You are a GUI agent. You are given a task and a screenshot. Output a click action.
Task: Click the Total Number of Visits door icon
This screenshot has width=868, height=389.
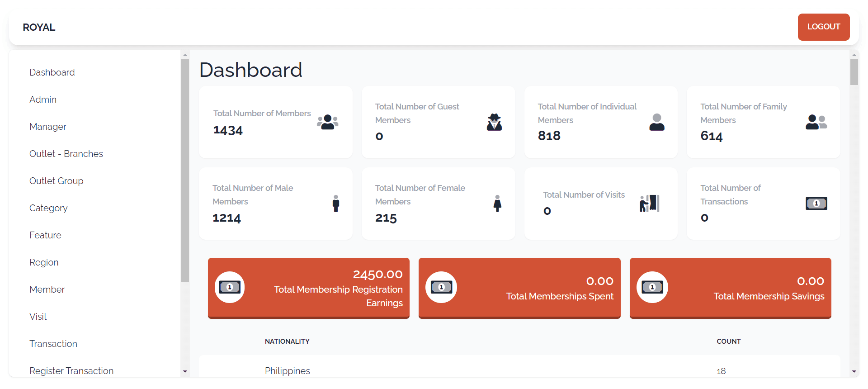[x=650, y=204]
